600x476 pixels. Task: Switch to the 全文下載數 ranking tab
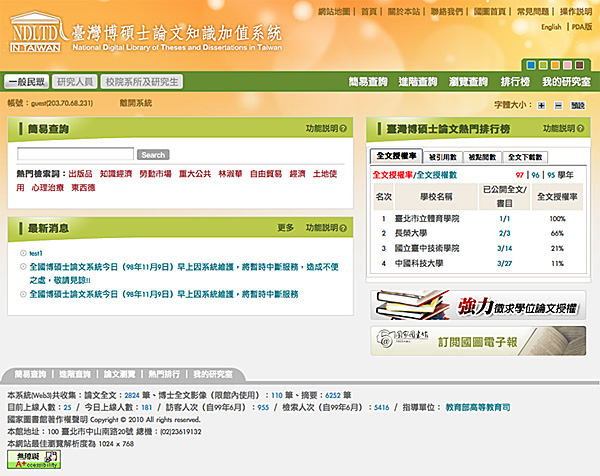pyautogui.click(x=526, y=156)
